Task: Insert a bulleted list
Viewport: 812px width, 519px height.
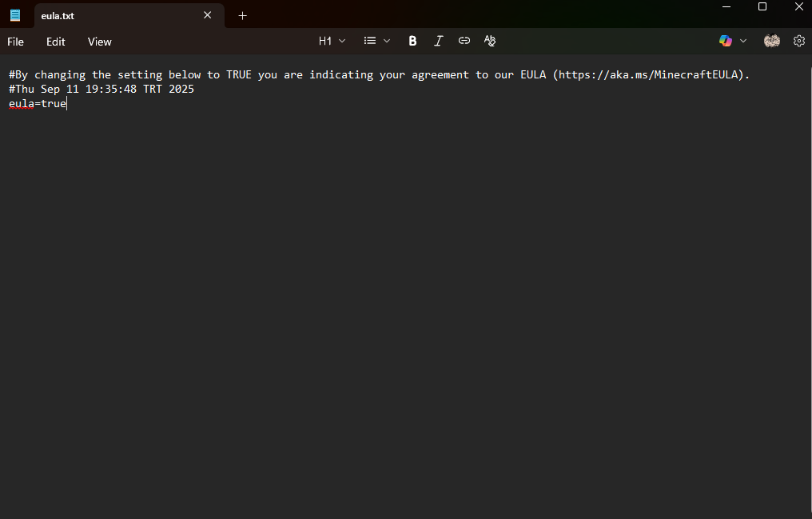Action: point(370,41)
